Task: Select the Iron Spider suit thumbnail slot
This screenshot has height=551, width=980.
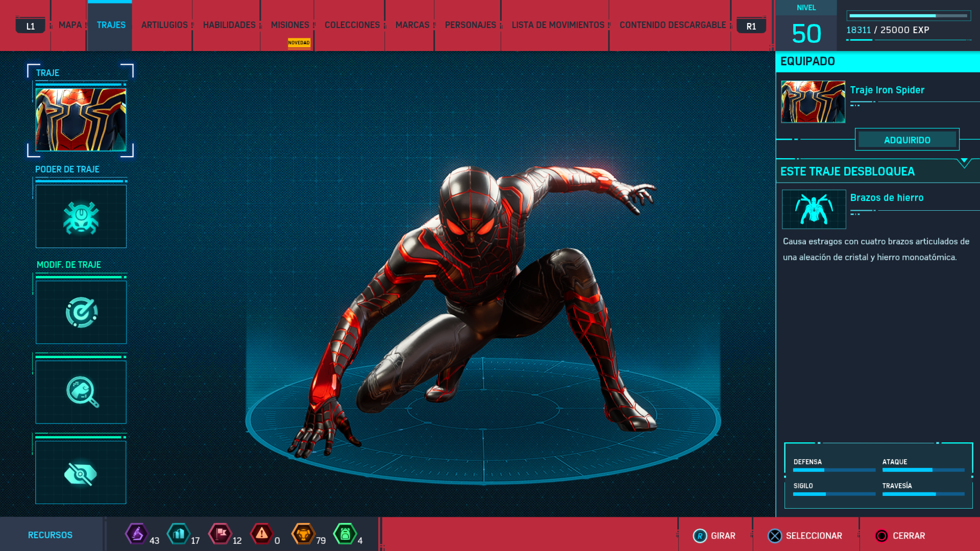Action: (81, 119)
